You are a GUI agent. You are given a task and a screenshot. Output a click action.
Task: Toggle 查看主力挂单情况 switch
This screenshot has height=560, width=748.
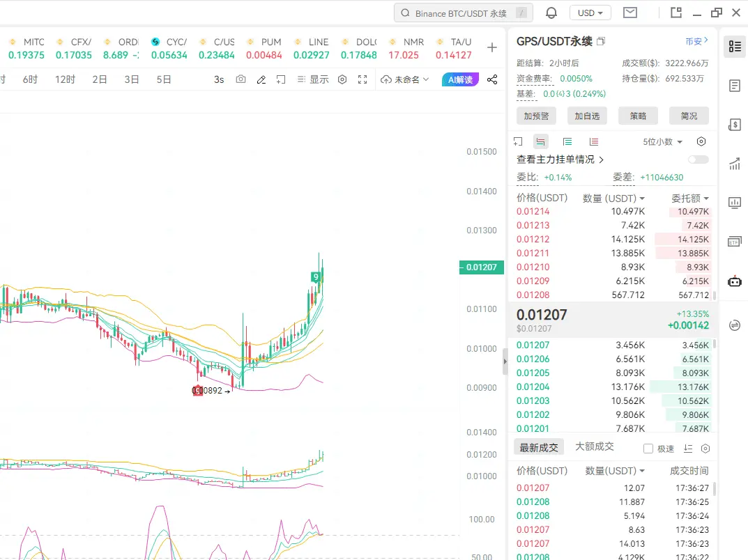(x=699, y=160)
